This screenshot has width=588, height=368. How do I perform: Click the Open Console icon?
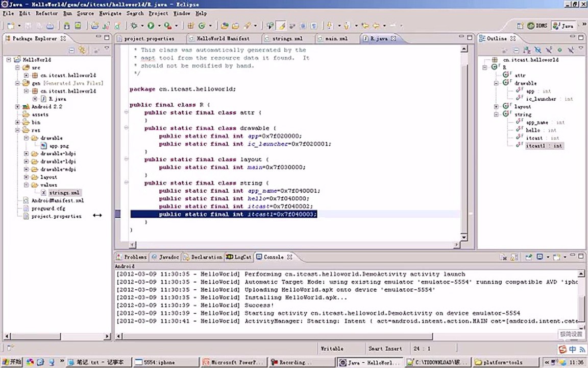pyautogui.click(x=556, y=257)
